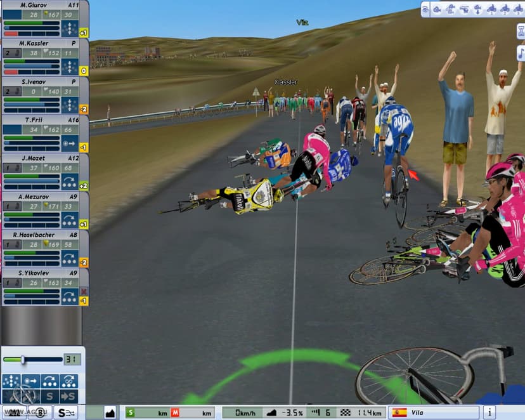525x420 pixels.
Task: Select infinite relay order in command panel
Action: (68, 381)
